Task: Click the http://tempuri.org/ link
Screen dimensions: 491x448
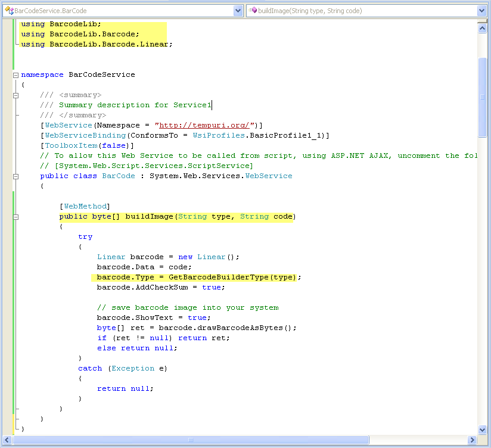Action: (x=204, y=125)
